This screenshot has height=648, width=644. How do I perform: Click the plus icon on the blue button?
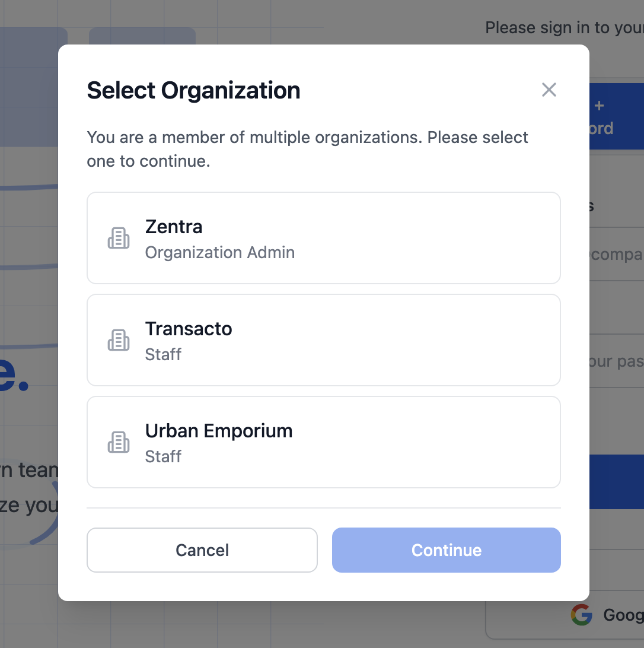(x=599, y=106)
